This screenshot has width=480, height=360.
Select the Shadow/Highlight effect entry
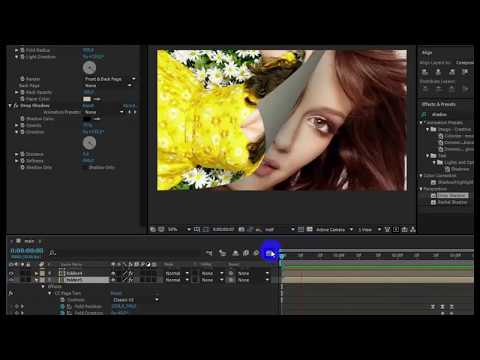pos(455,182)
